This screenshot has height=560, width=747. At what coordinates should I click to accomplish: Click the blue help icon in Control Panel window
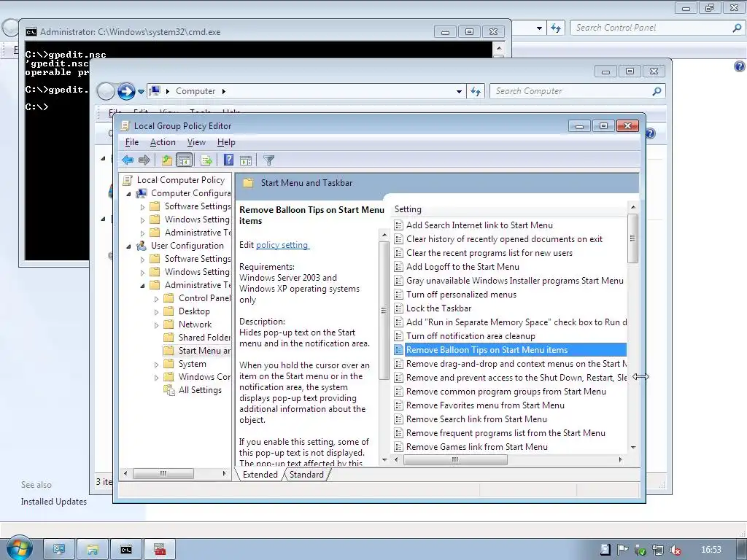pos(740,66)
